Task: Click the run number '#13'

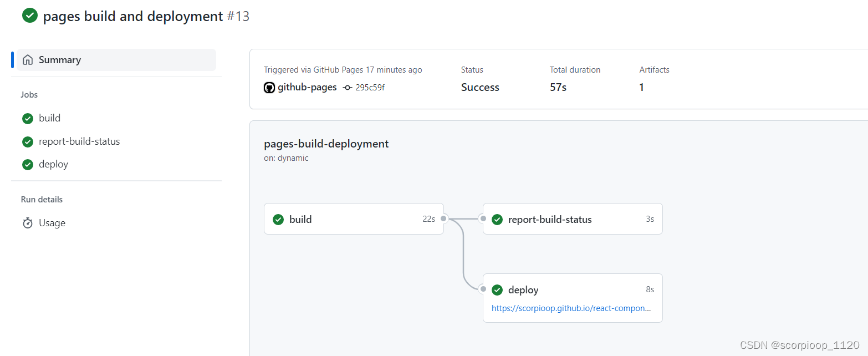Action: click(x=238, y=16)
